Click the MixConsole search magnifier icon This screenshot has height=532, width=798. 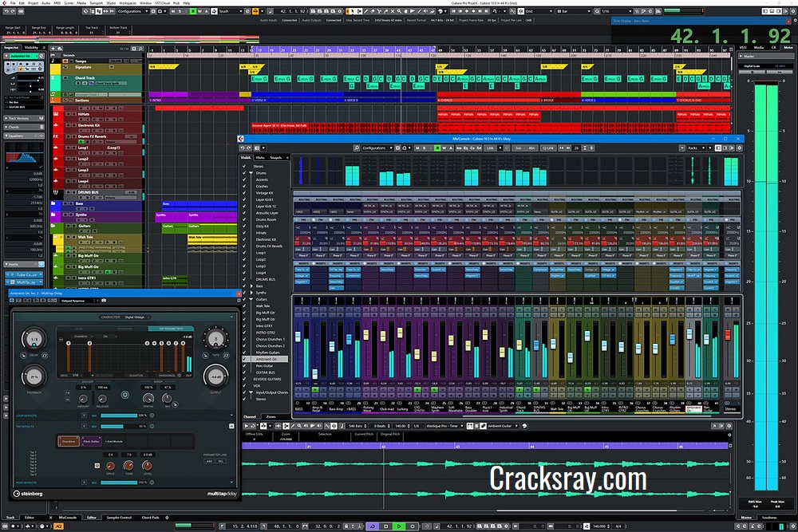pos(356,148)
